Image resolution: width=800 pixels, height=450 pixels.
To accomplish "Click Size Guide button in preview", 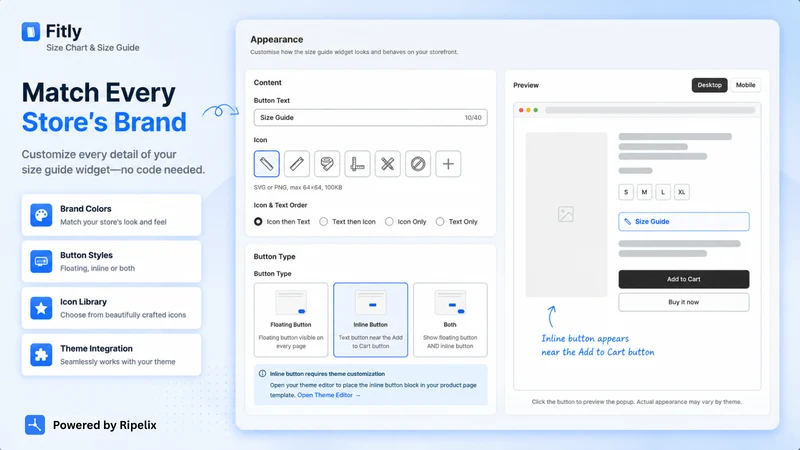I will (684, 221).
